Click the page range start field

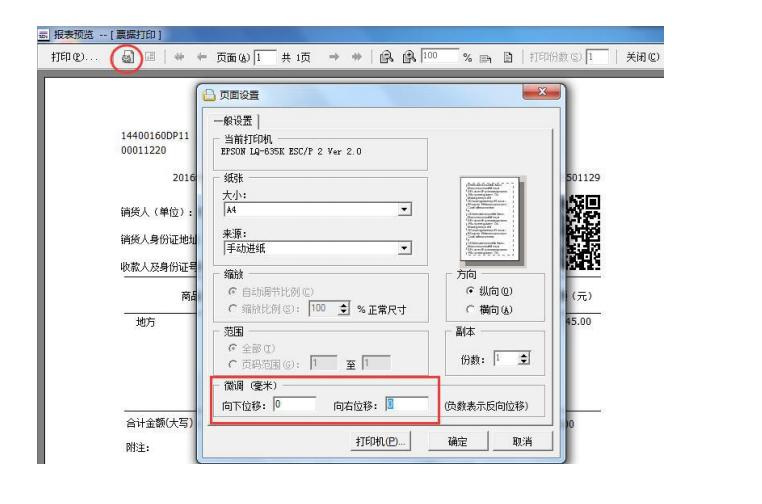tap(324, 363)
